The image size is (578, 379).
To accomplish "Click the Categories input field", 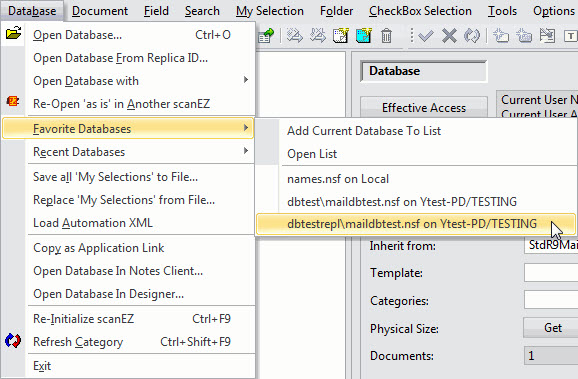I will click(x=551, y=300).
